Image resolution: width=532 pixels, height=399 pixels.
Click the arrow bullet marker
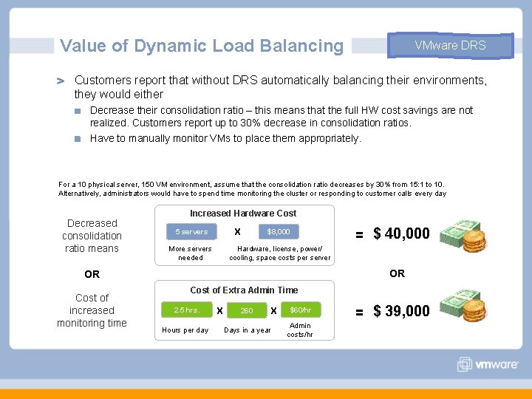[x=61, y=81]
